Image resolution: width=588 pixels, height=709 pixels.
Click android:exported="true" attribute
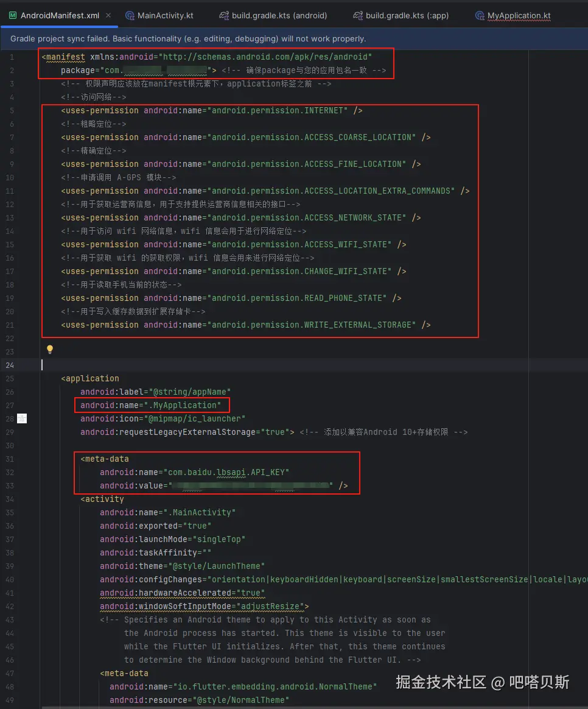point(155,526)
